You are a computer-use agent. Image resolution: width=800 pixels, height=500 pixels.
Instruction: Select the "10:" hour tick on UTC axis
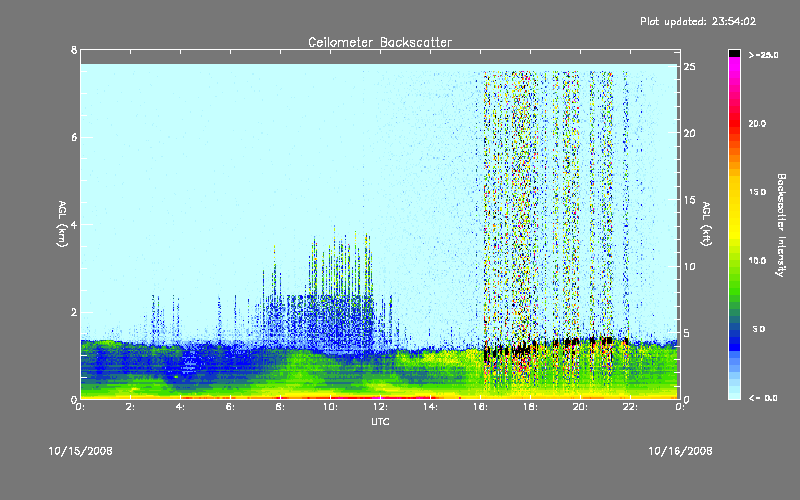tap(330, 407)
